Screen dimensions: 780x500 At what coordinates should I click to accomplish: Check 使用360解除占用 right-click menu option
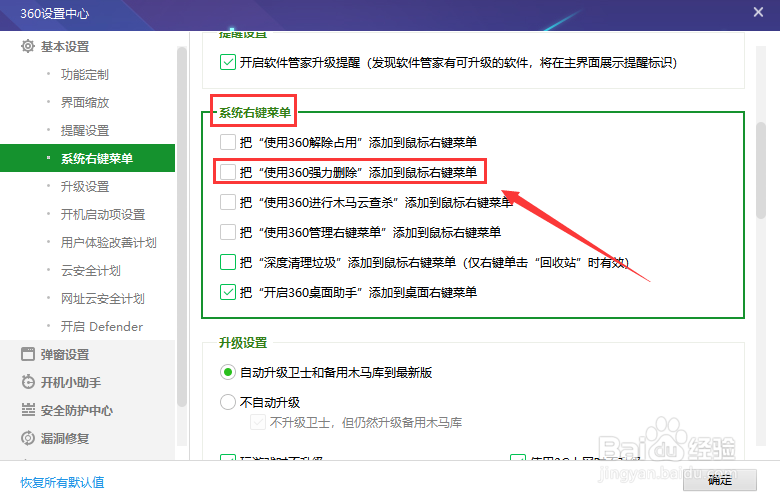228,142
